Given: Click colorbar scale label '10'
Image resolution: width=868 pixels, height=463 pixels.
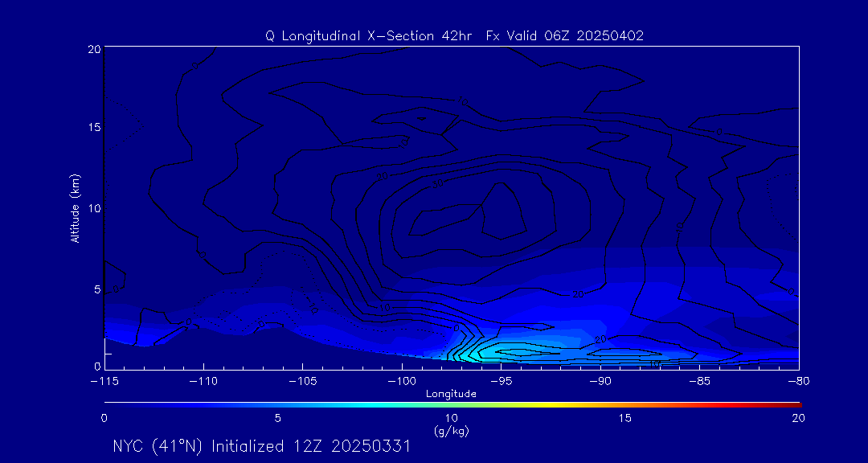Looking at the screenshot, I should [451, 418].
